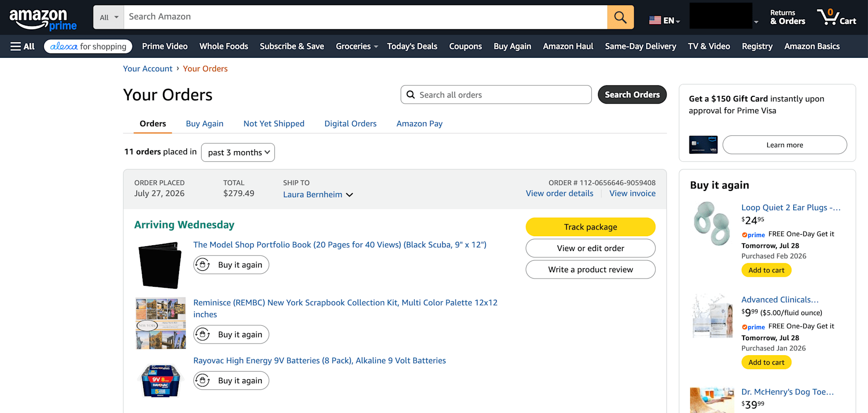Buy the Rayovac batteries again
Viewport: 868px width, 413px height.
point(231,380)
